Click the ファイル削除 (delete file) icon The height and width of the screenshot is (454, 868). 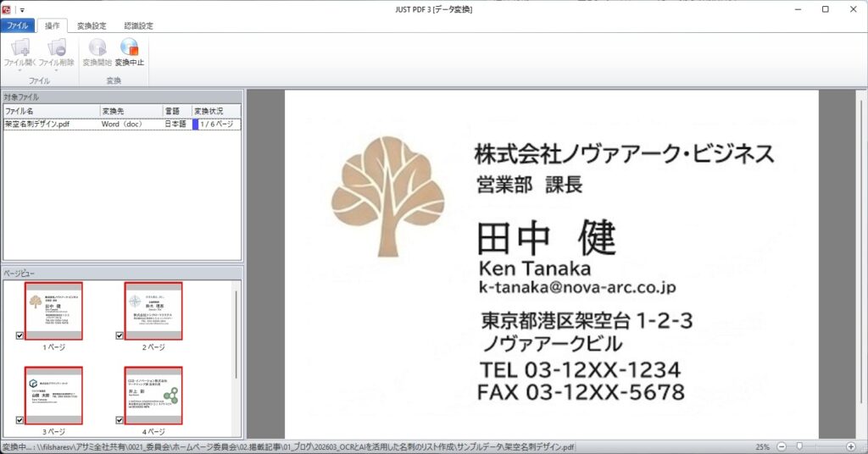57,47
